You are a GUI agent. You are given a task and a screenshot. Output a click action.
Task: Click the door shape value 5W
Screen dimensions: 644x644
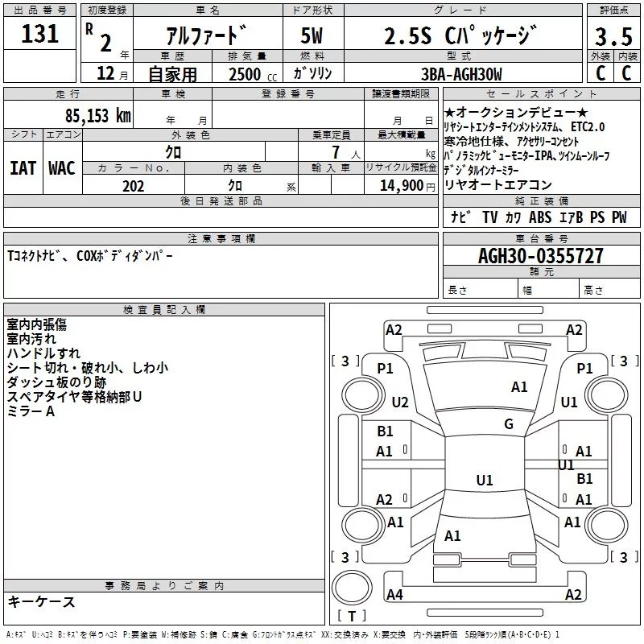[312, 35]
